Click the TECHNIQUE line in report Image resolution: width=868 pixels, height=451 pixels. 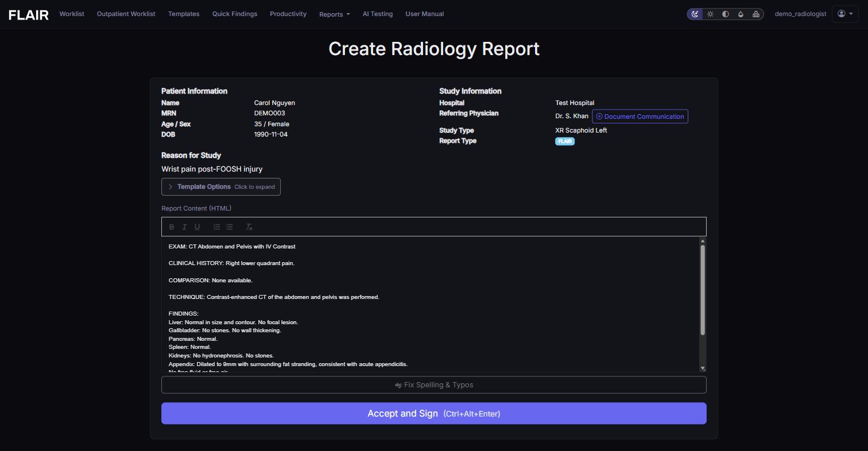(x=274, y=297)
